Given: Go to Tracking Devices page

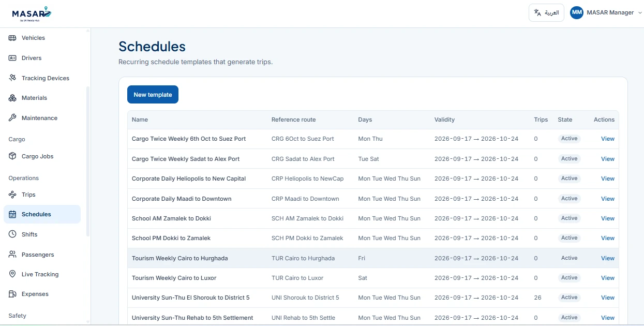Looking at the screenshot, I should (x=42, y=78).
